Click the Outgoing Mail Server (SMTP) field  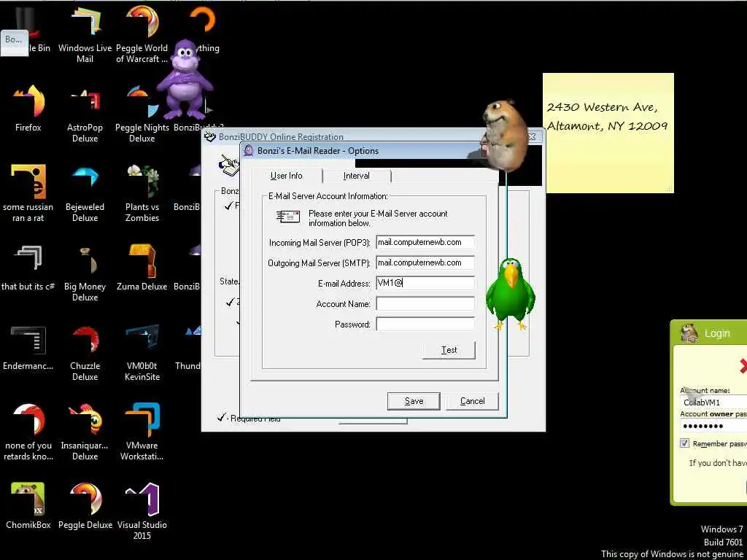[x=425, y=262]
